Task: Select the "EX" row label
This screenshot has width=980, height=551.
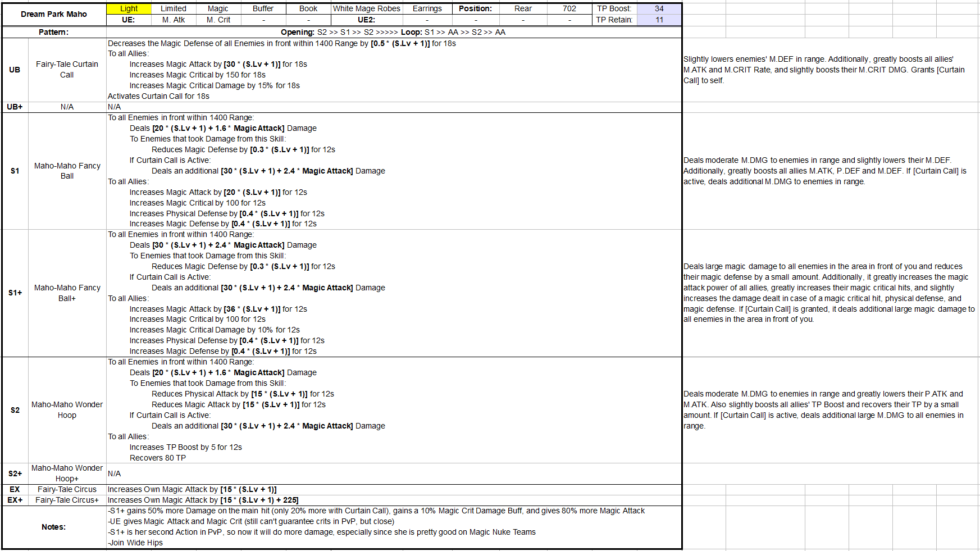Action: 15,489
